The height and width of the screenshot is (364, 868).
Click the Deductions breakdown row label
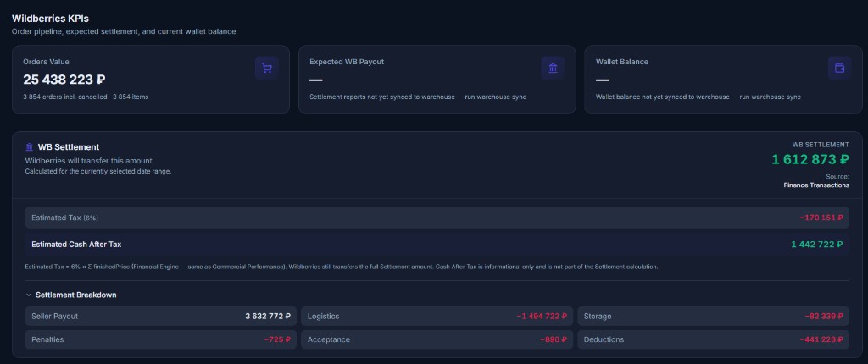[604, 339]
